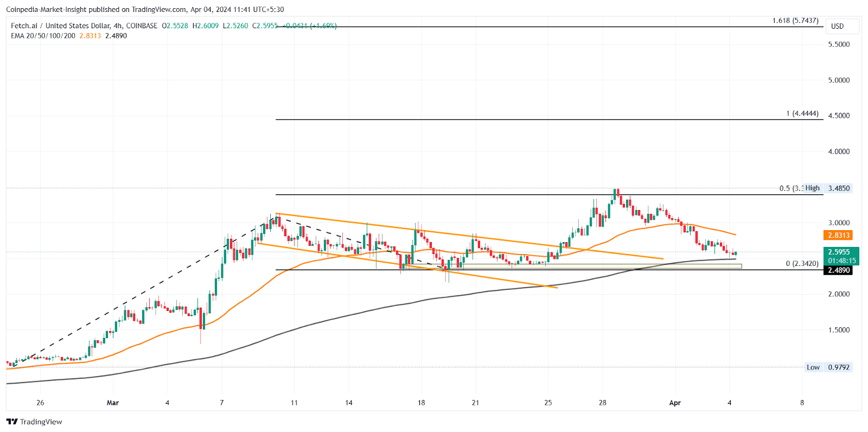Click the TradingView logo at bottom left

pyautogui.click(x=34, y=422)
